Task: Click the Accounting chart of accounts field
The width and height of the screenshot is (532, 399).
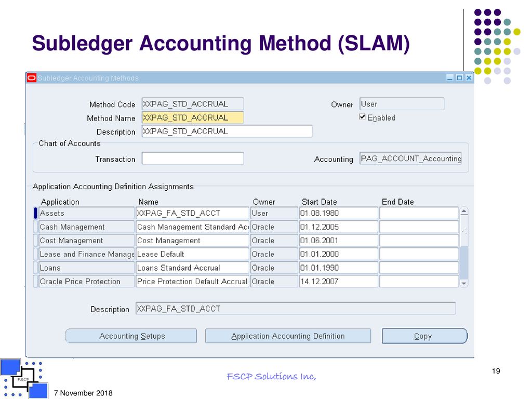Action: click(410, 158)
